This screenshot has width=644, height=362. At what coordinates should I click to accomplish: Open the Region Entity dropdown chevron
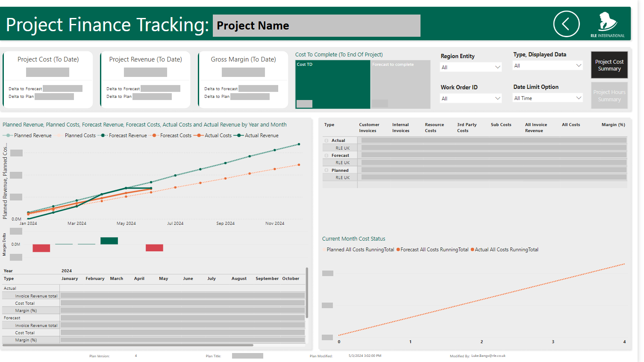(498, 67)
